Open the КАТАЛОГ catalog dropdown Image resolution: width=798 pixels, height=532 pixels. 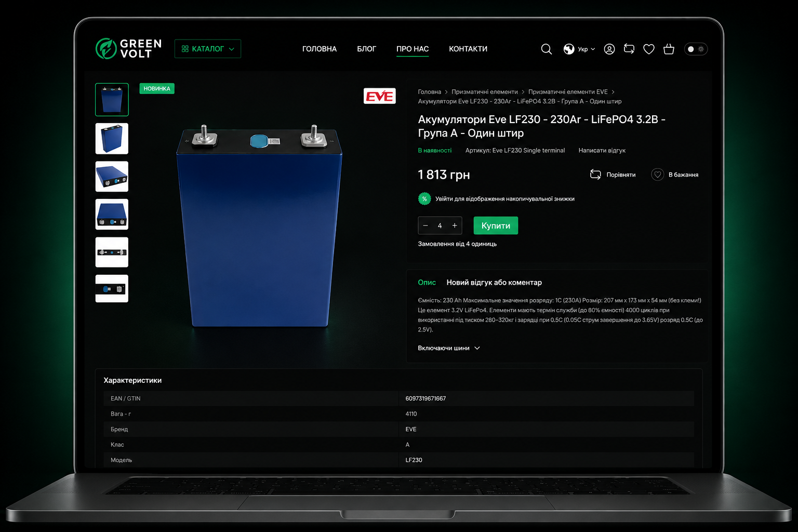click(208, 49)
